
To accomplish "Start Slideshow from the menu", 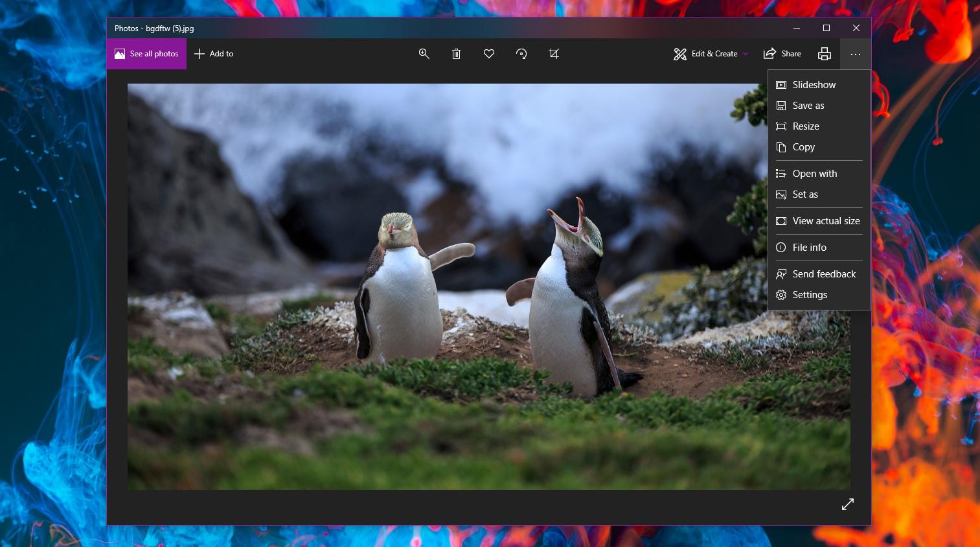I will [x=819, y=85].
